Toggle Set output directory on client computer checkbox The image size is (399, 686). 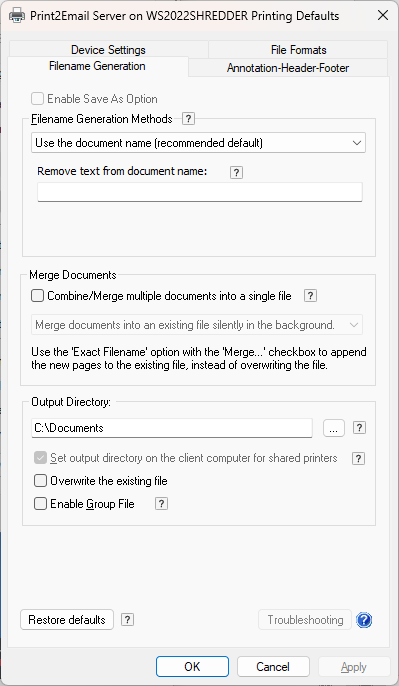40,458
